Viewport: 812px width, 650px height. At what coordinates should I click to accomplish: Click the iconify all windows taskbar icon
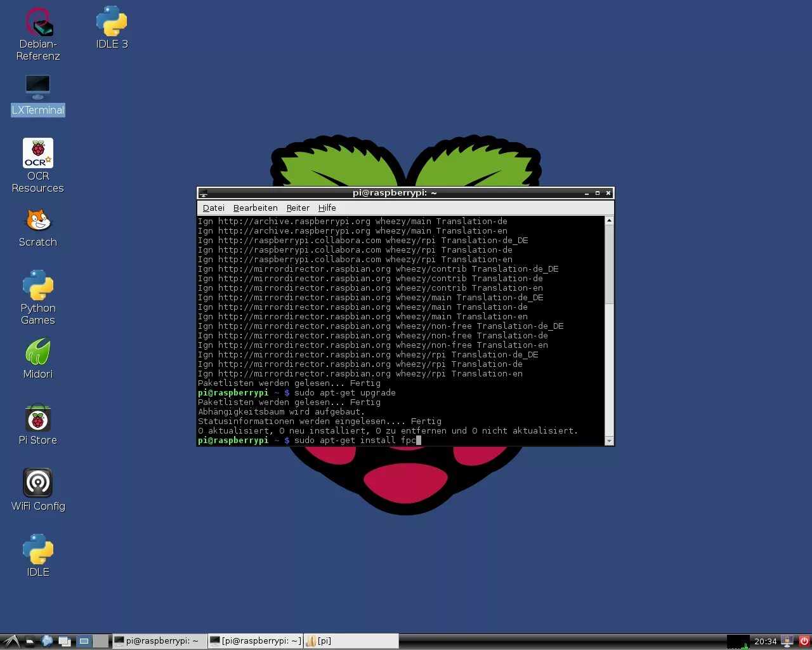(x=65, y=641)
